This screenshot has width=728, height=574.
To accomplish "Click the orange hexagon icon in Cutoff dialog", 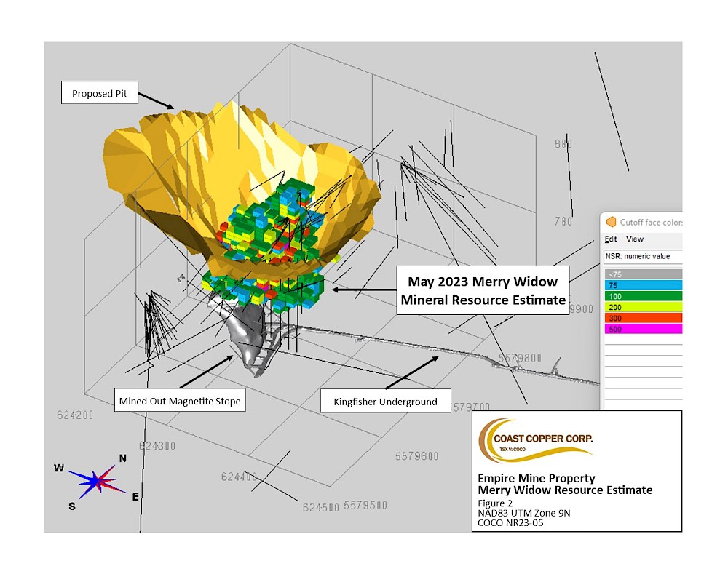I will [611, 223].
